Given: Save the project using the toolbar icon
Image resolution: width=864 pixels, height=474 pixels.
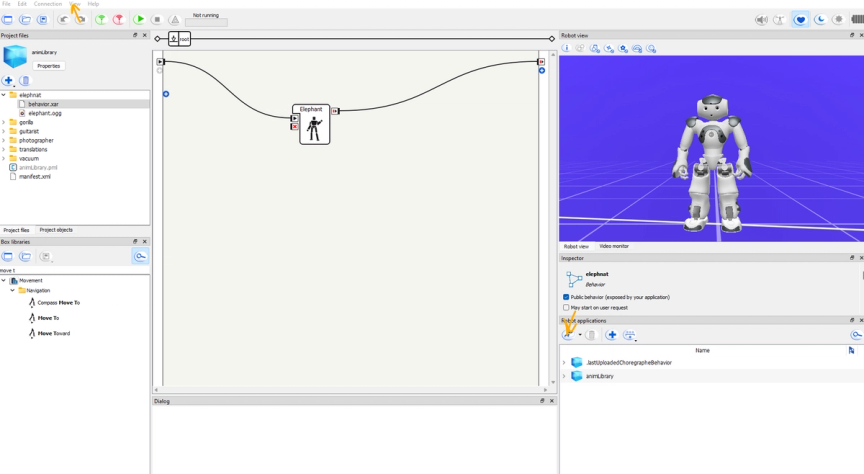Looking at the screenshot, I should 42,20.
